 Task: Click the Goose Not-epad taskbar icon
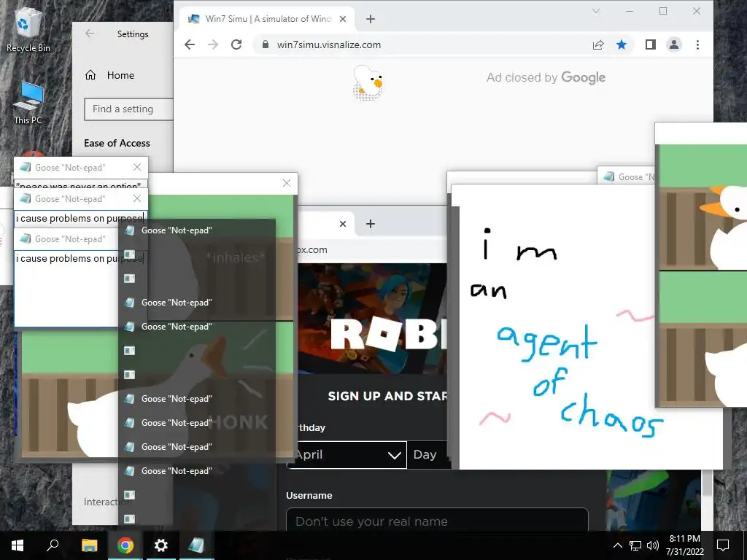click(196, 545)
